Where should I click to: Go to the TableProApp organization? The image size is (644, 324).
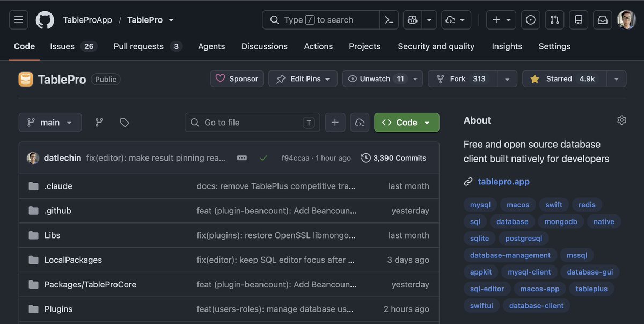(x=87, y=20)
